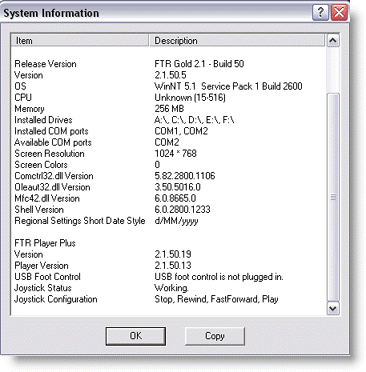Click the Joystick Status label

click(43, 288)
